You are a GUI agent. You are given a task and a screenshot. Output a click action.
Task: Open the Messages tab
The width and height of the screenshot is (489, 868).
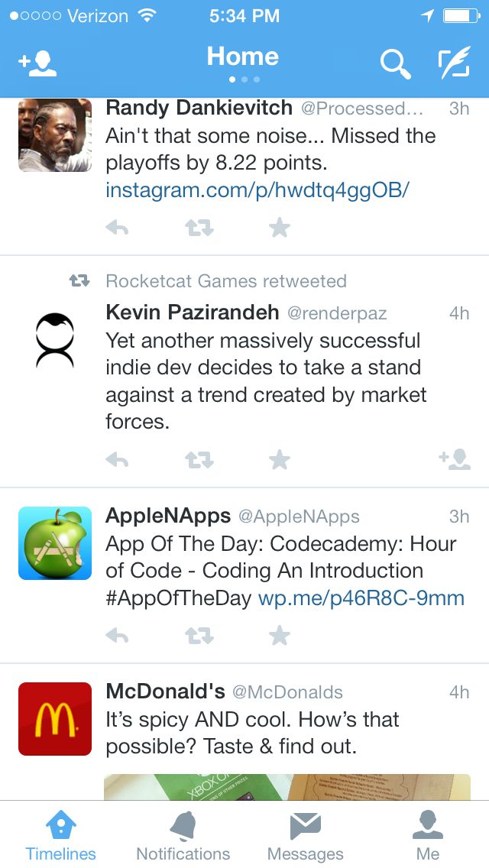tap(305, 835)
